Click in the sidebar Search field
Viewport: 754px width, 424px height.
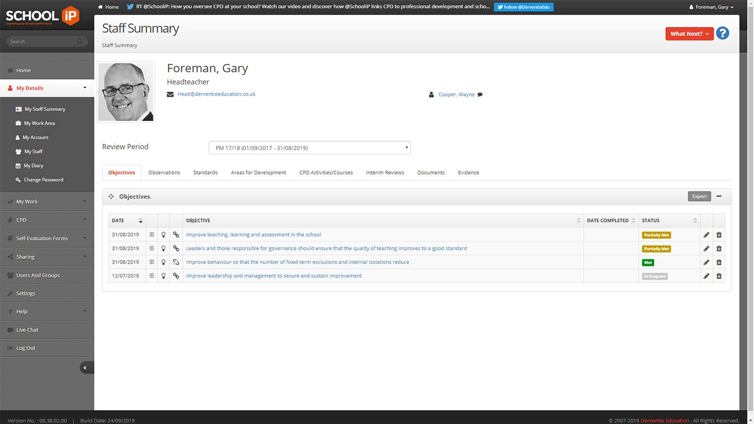tap(47, 41)
